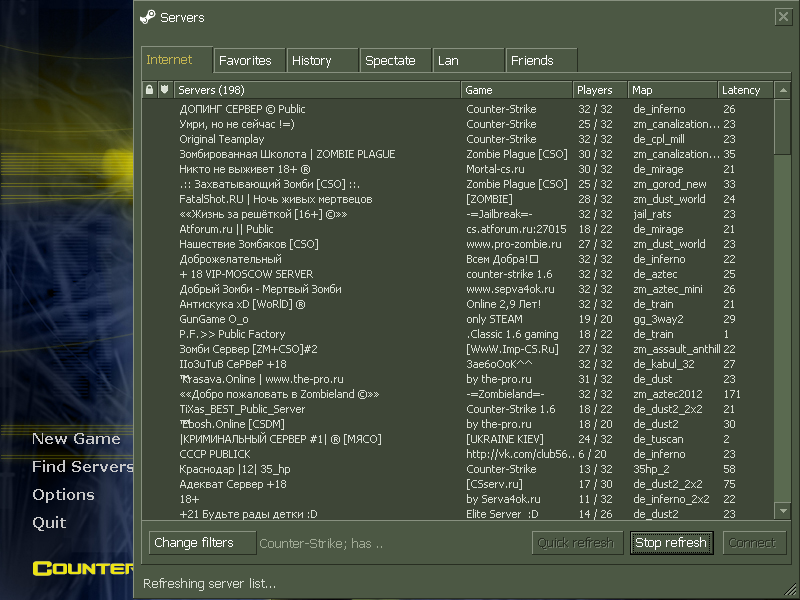The height and width of the screenshot is (600, 800).
Task: Select 'Atforum.ru || Public' server
Action: 458,229
